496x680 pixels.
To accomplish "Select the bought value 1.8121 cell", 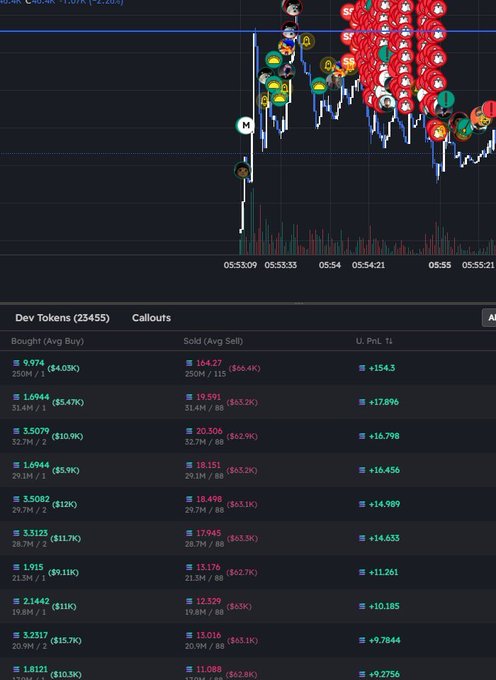I will [x=36, y=669].
